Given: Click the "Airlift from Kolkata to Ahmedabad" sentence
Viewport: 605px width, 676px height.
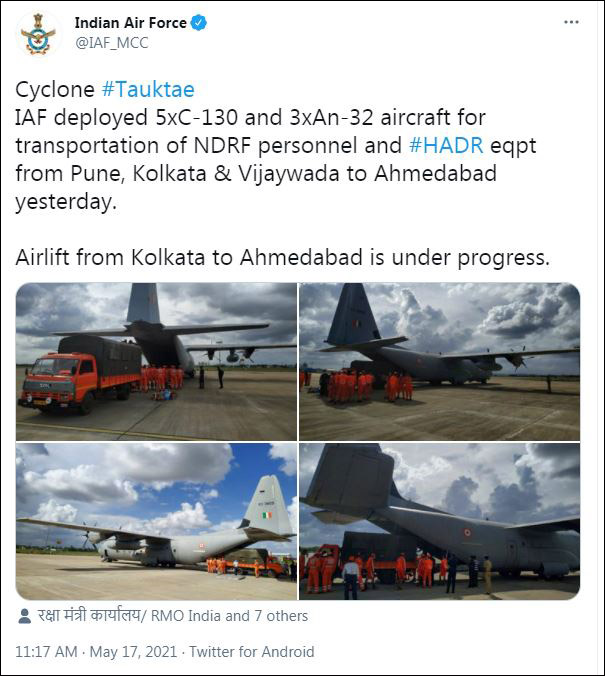Looking at the screenshot, I should coord(282,257).
